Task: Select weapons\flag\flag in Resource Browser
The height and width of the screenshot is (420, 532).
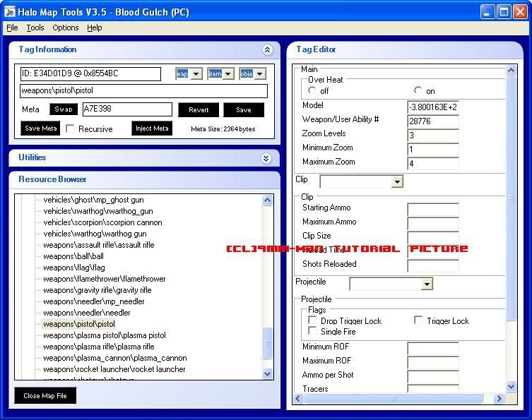Action: 74,268
